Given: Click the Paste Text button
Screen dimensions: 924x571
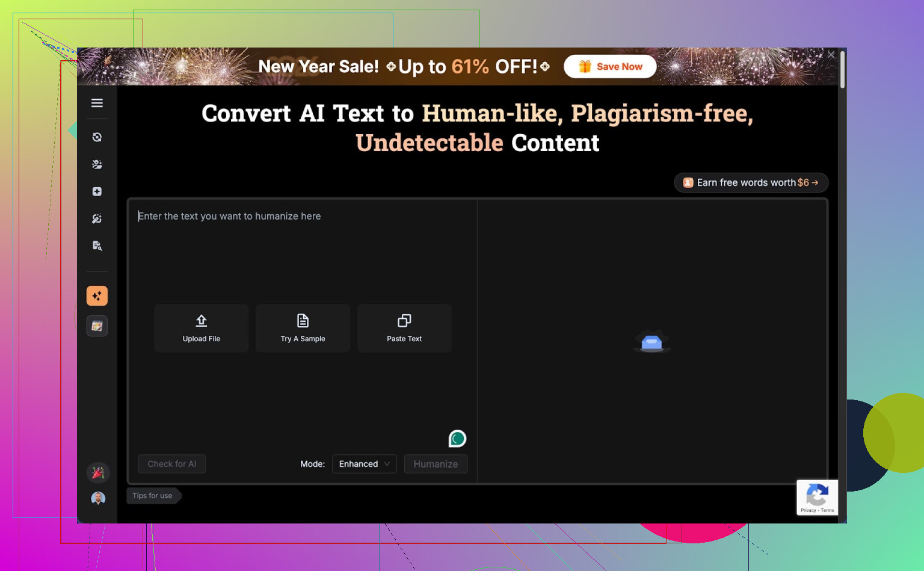Looking at the screenshot, I should (x=404, y=328).
